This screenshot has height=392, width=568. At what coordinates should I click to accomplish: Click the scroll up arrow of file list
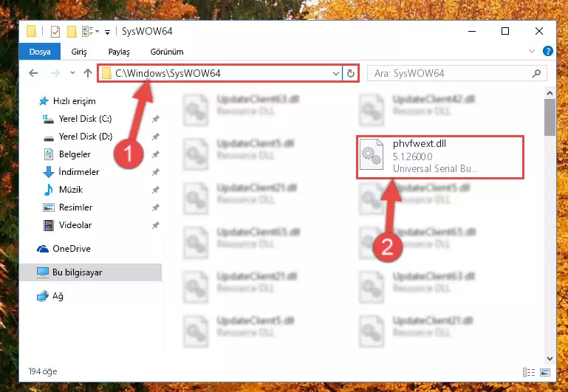[550, 93]
